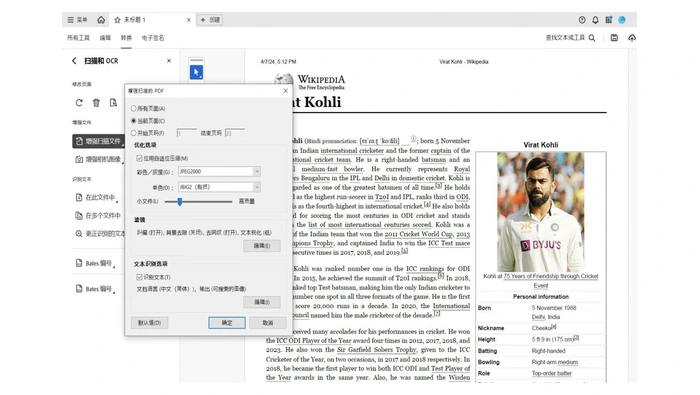Toggle 应用自适应压缩 checkbox
This screenshot has height=395, width=700.
(x=139, y=158)
